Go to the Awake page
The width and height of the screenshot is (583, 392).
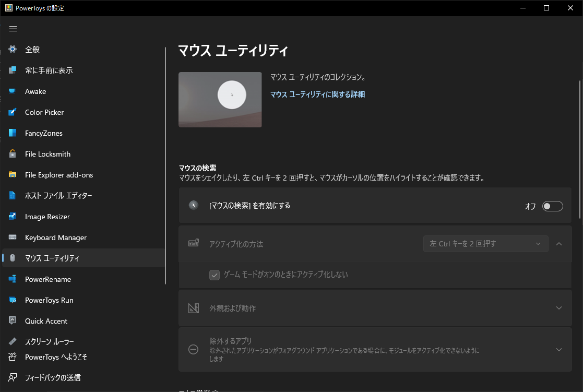[84, 91]
